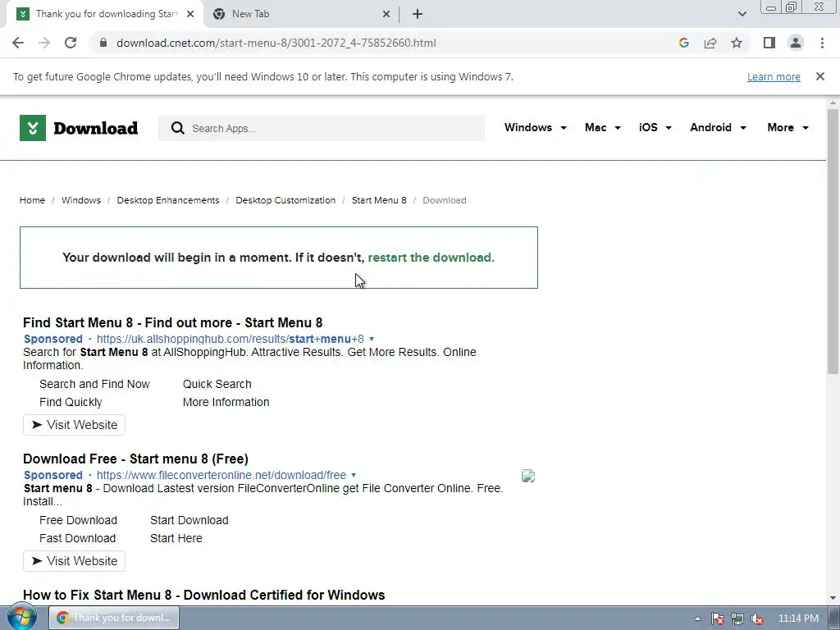Select the 'Thank you for downloading' tab

106,15
